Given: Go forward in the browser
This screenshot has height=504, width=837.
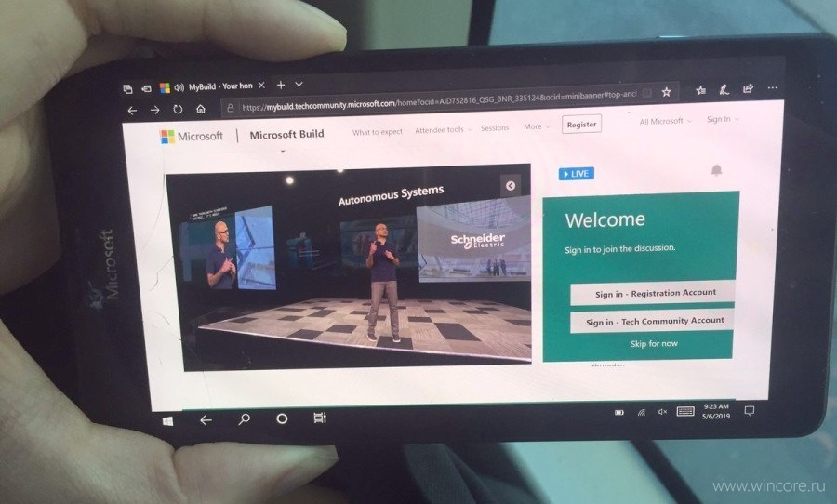Looking at the screenshot, I should point(154,110).
